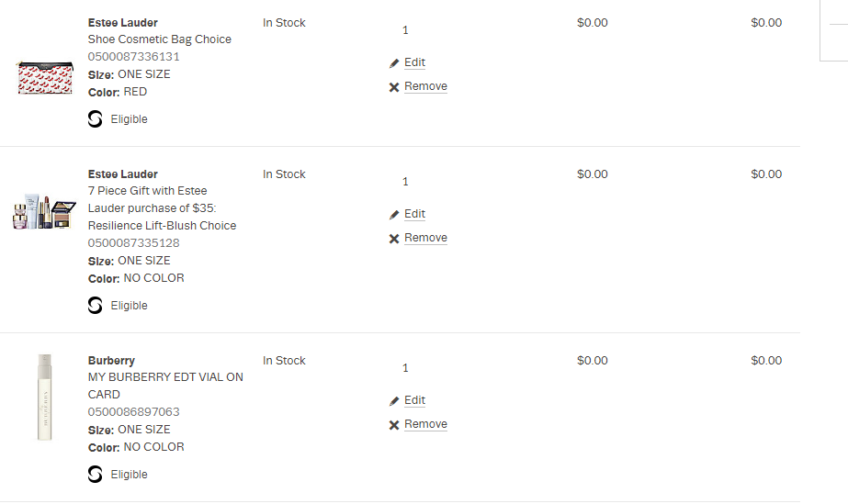This screenshot has height=504, width=848.
Task: Click the X icon for Shoe Cosmetic Bag
Action: [x=394, y=87]
